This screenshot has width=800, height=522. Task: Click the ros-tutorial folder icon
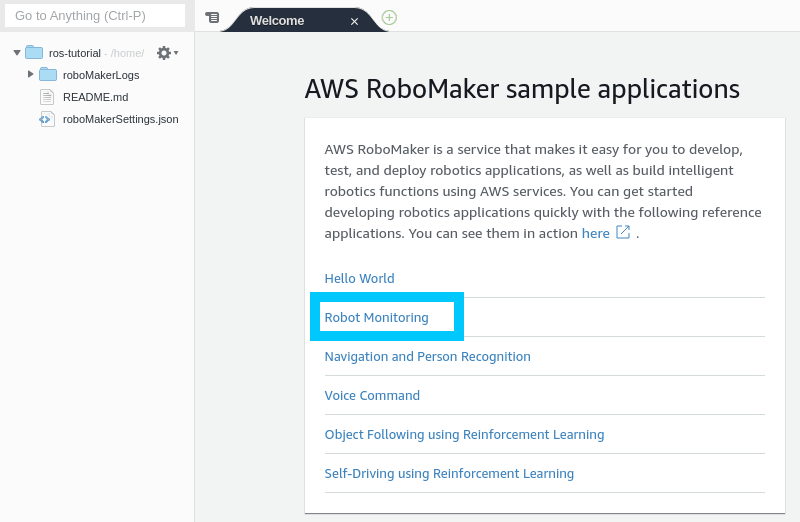(x=34, y=53)
